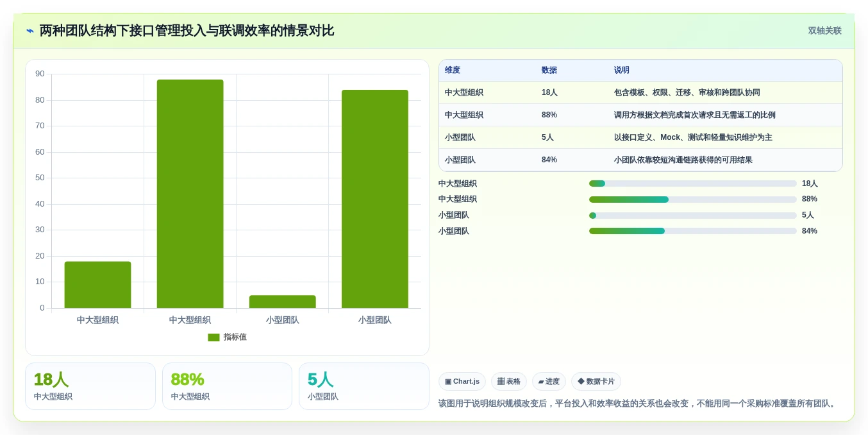The image size is (868, 435).
Task: Open the 18人 中大型组织 data card
Action: (x=90, y=386)
